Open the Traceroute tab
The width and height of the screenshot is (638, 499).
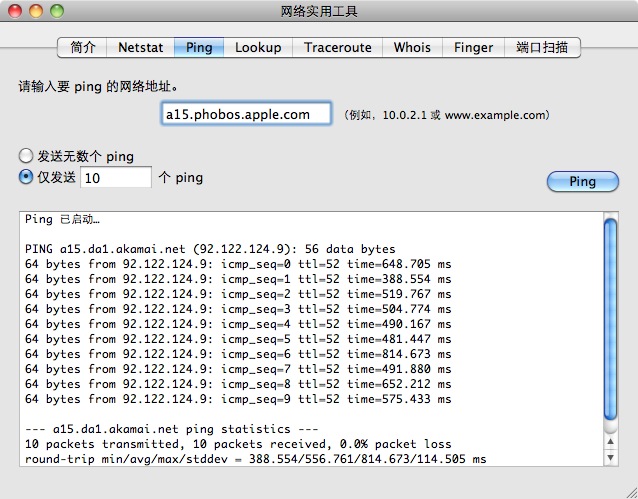pyautogui.click(x=338, y=48)
